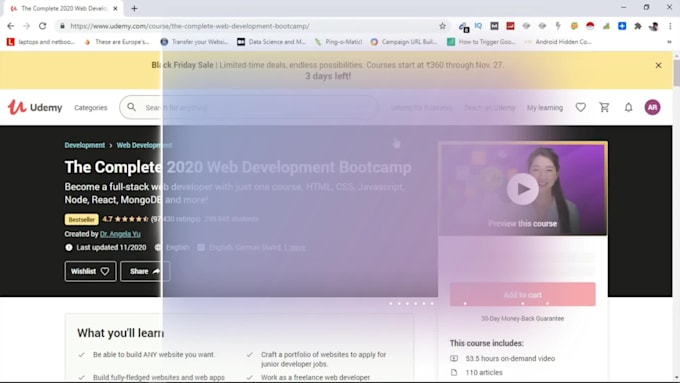Image resolution: width=680 pixels, height=383 pixels.
Task: Open the 'These are Europe's...' bookmark
Action: 117,42
